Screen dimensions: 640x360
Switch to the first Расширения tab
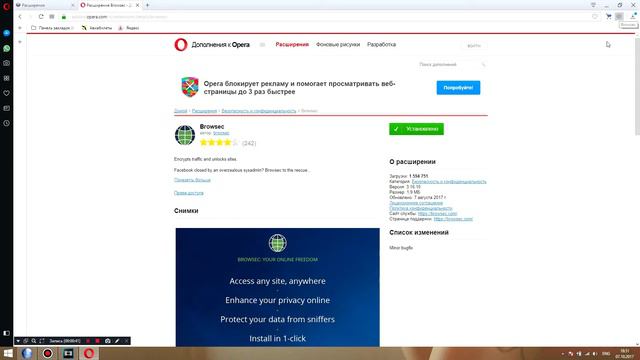45,5
